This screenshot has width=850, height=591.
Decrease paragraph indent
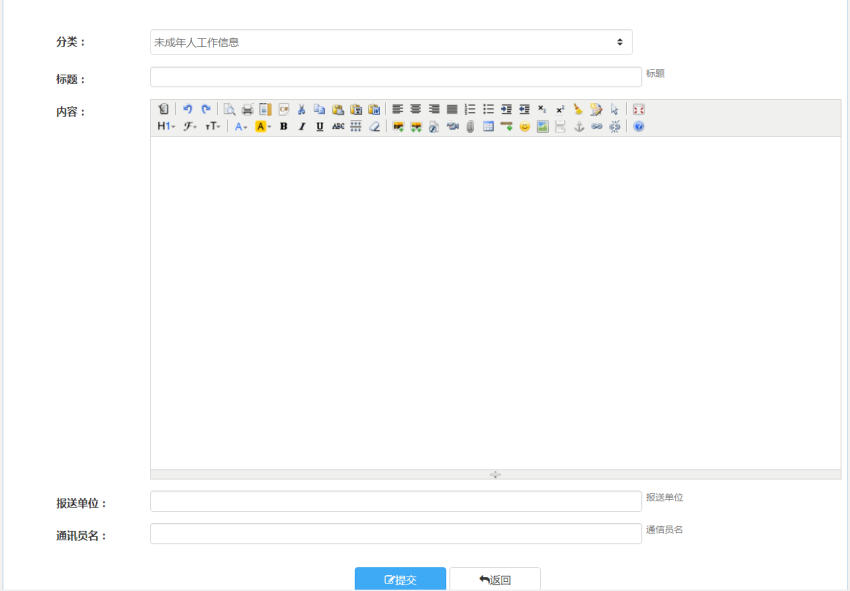click(x=524, y=109)
